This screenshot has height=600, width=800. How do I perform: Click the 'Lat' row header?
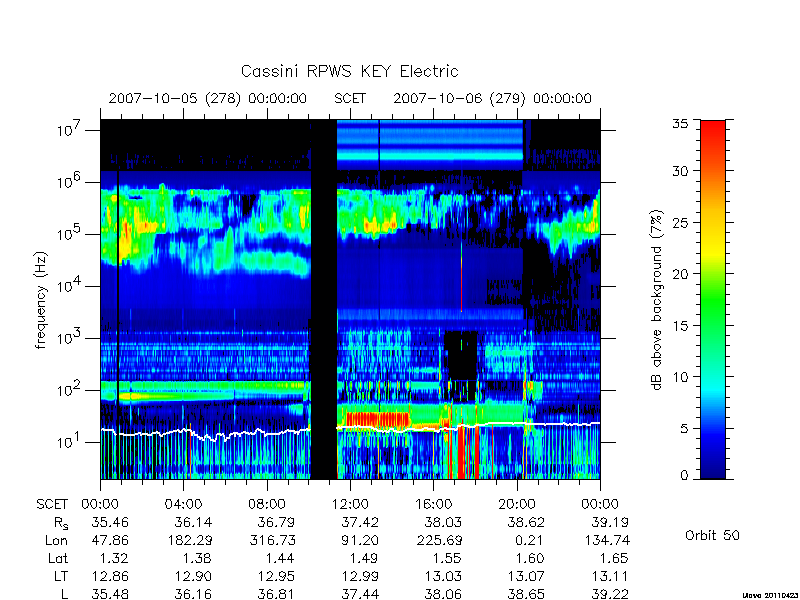(x=58, y=559)
